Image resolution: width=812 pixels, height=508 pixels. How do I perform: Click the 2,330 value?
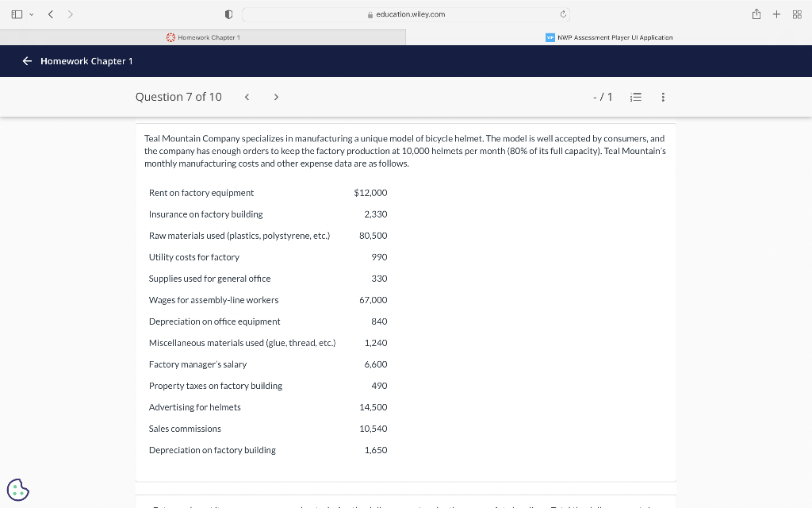pos(376,214)
